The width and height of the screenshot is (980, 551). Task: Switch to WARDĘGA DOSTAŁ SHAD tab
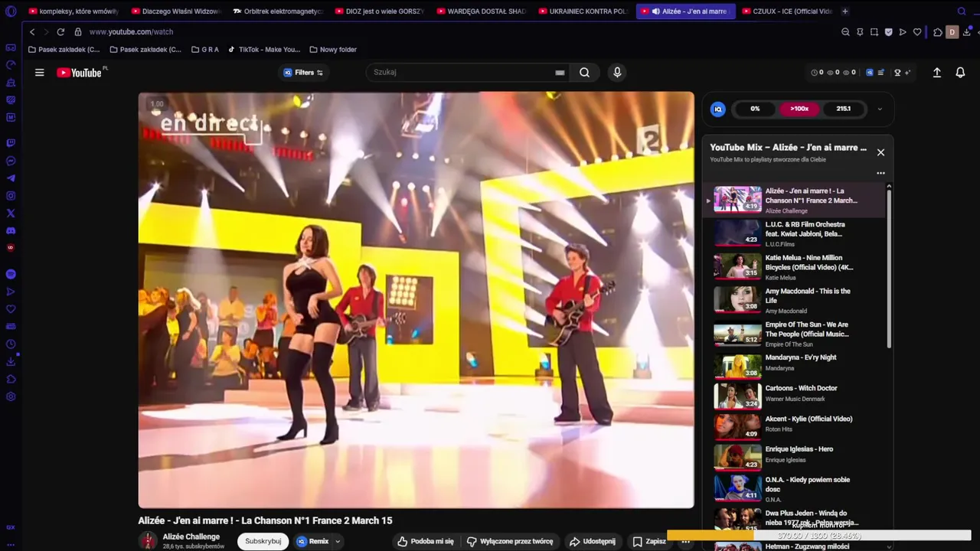pos(482,11)
